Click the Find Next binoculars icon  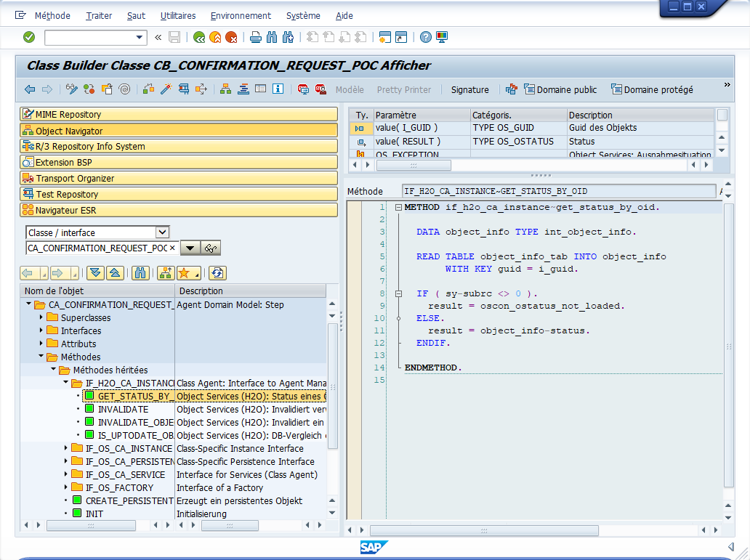coord(288,37)
